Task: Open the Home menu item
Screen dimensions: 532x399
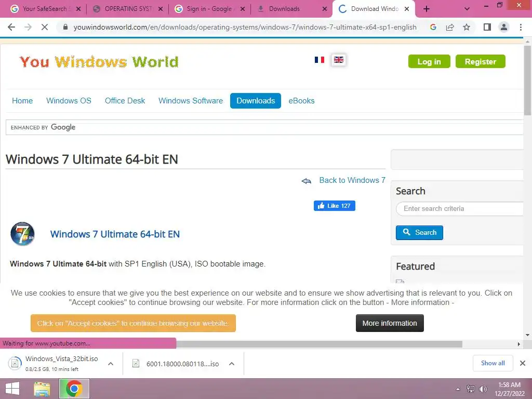Action: 22,101
